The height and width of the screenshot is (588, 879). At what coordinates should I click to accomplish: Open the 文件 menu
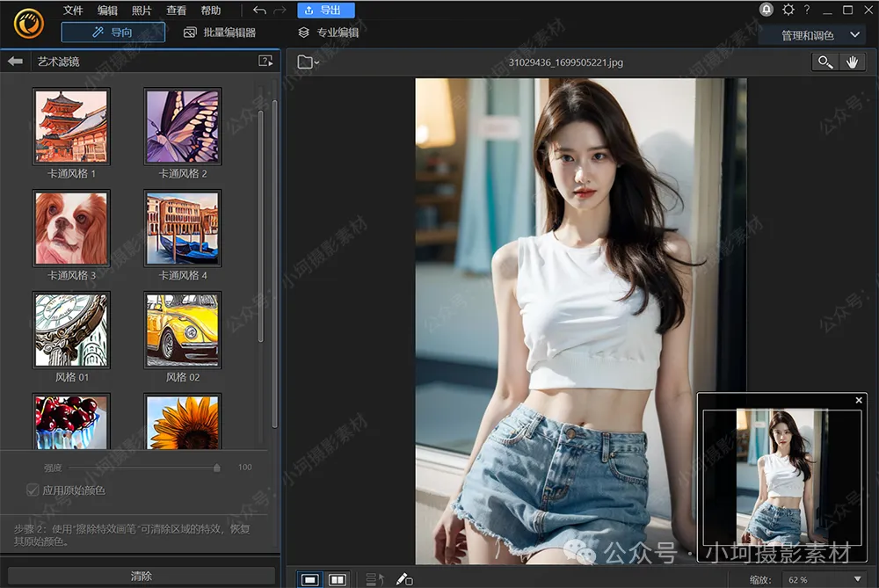point(73,11)
